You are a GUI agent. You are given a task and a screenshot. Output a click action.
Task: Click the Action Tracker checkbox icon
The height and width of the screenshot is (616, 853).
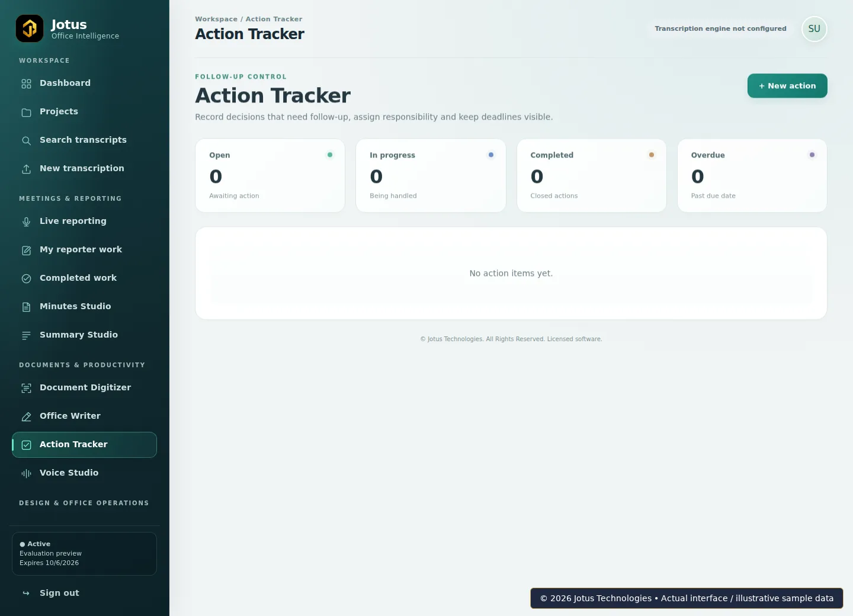pyautogui.click(x=26, y=445)
